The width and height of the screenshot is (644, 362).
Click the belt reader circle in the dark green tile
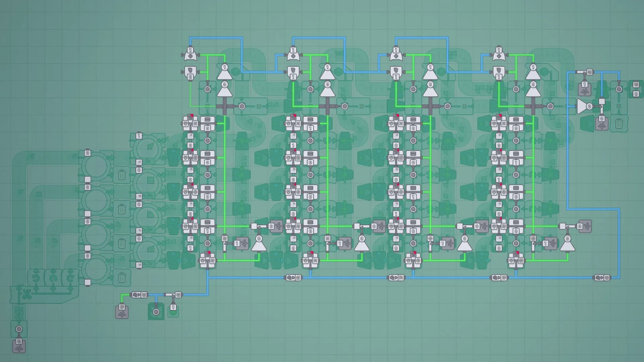156,312
